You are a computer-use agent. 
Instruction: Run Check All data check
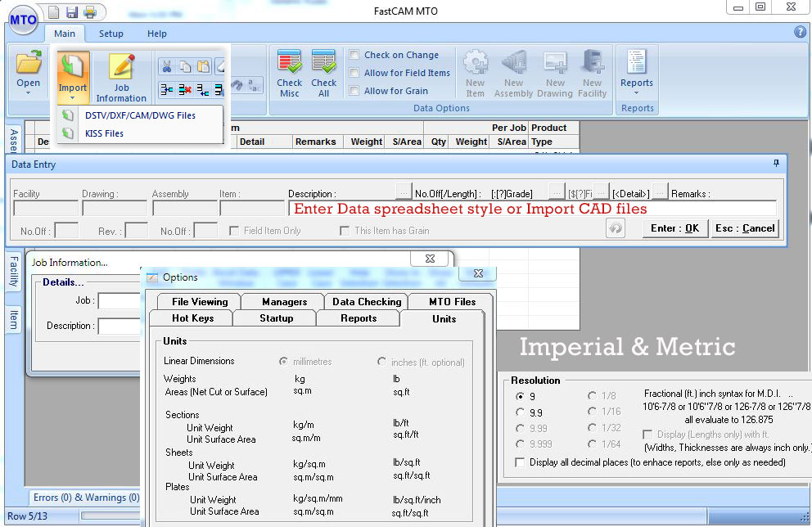pos(323,74)
